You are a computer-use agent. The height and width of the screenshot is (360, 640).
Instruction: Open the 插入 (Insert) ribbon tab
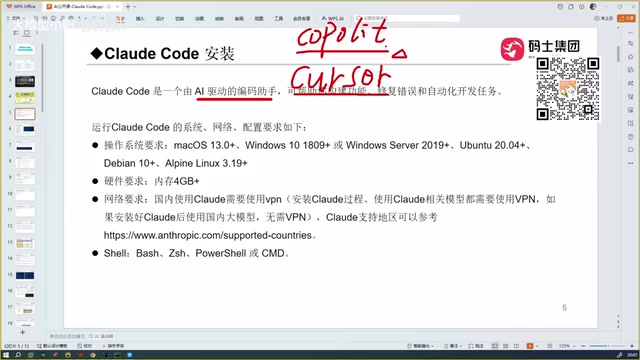tap(140, 19)
